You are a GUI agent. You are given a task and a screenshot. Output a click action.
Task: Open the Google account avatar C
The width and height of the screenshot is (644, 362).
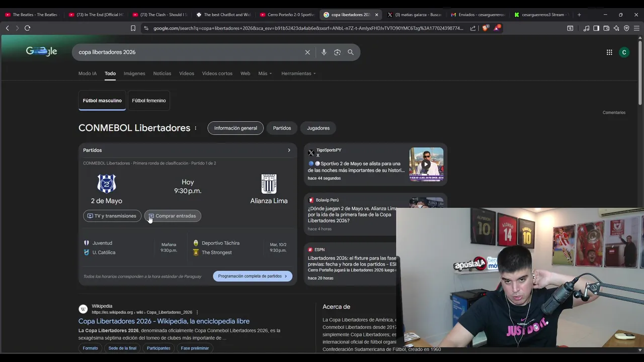point(624,52)
